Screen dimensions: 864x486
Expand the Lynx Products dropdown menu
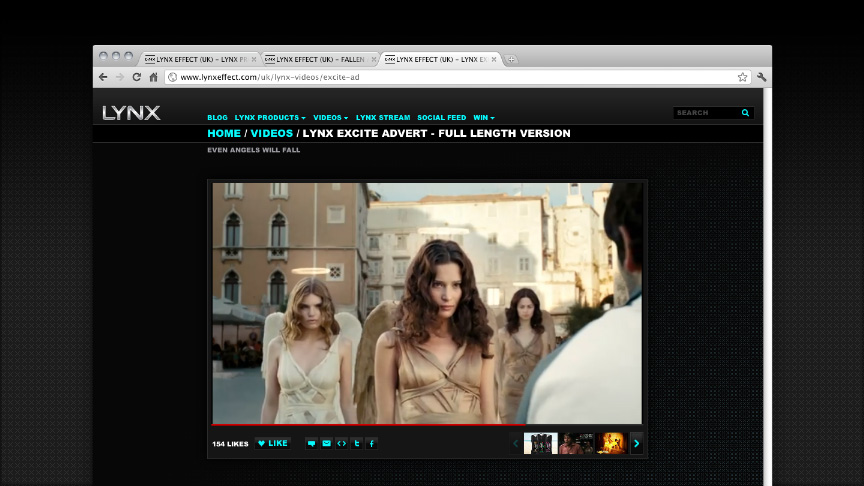point(270,118)
